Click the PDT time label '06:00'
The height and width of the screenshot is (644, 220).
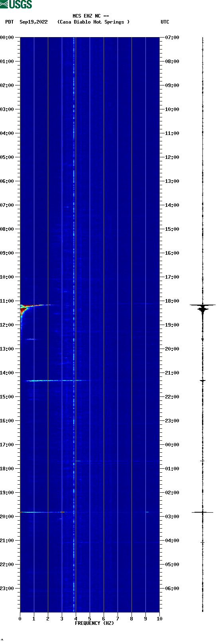pyautogui.click(x=7, y=181)
